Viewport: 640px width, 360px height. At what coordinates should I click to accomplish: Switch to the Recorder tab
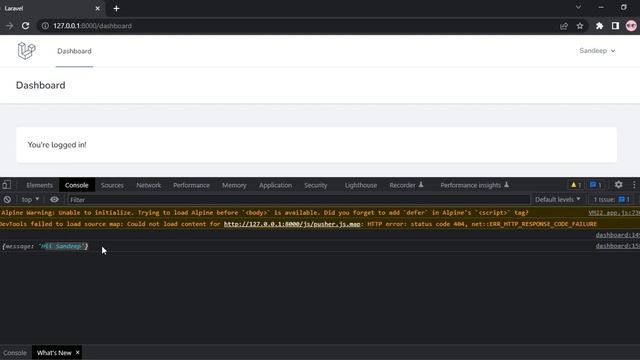[406, 185]
